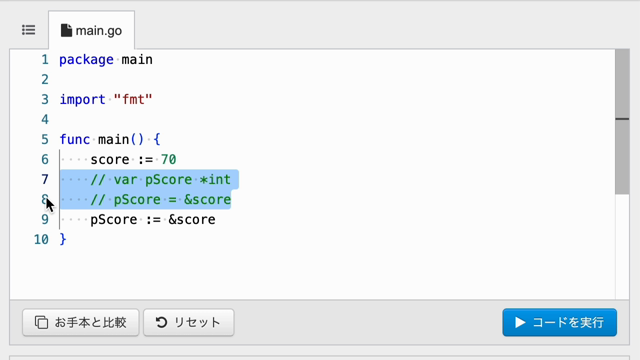Place cursor in 'pScore := &score' line
Screen dimensions: 640x360
(x=153, y=220)
